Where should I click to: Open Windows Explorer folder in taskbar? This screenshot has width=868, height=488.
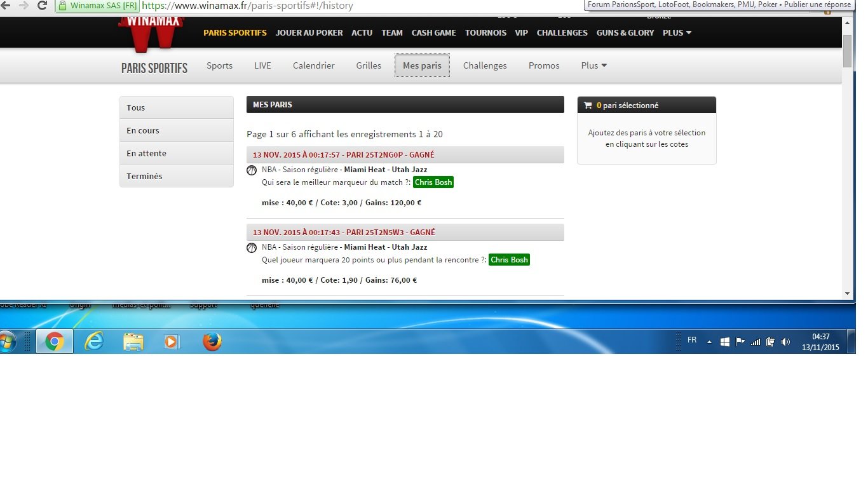click(x=133, y=342)
